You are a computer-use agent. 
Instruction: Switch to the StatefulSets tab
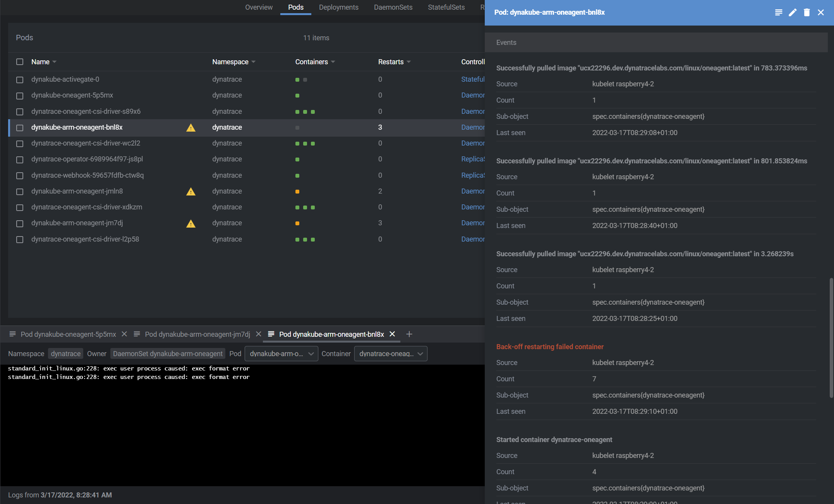[x=446, y=7]
